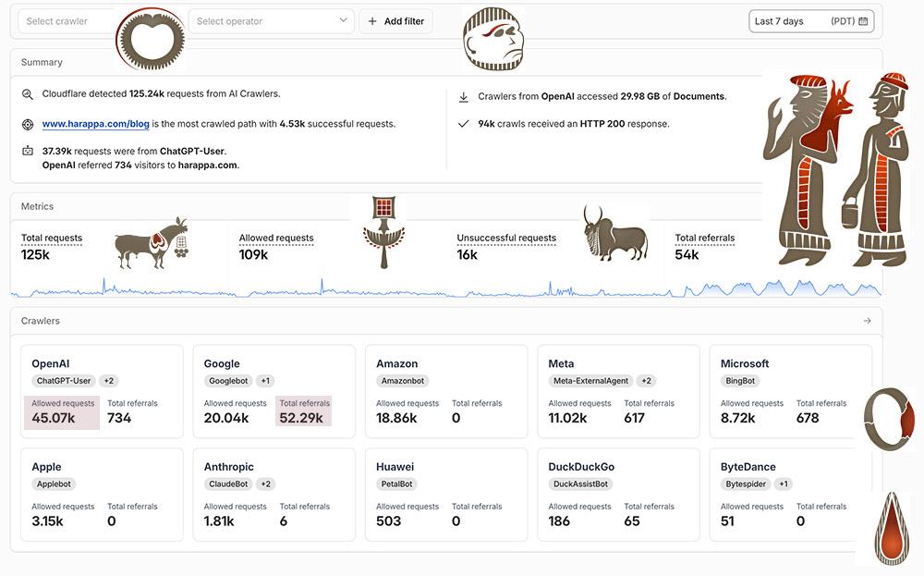The height and width of the screenshot is (576, 924).
Task: Click the Crawlers section heading
Action: click(41, 321)
